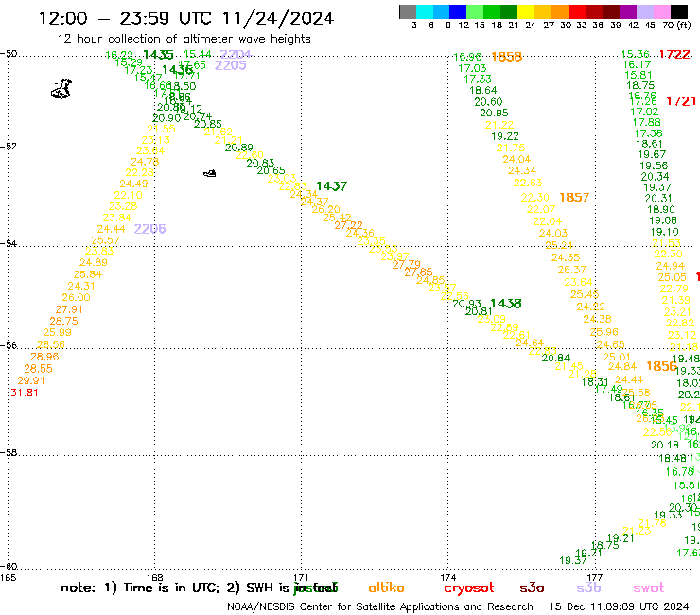Click the 28.55 wave height value
Screen dimensions: 700x615
(x=38, y=369)
